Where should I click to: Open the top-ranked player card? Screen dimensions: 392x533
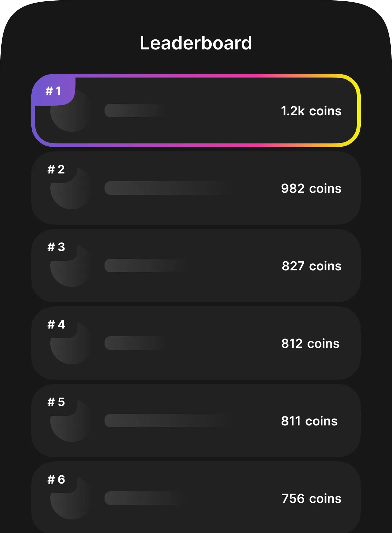pyautogui.click(x=196, y=111)
